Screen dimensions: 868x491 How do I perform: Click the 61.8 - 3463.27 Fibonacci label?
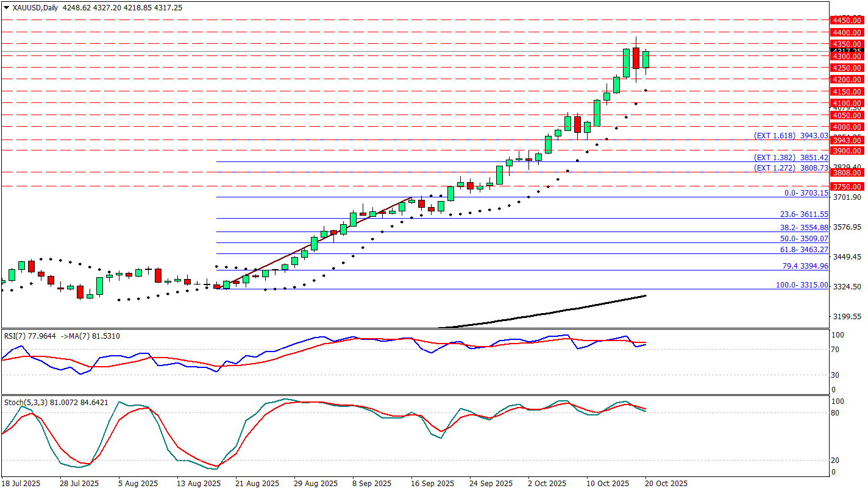click(x=804, y=250)
